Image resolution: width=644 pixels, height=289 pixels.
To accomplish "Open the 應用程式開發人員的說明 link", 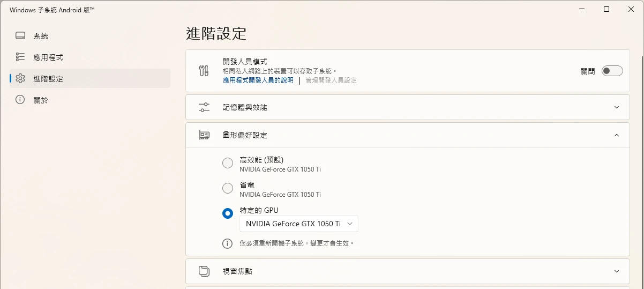I will (258, 80).
